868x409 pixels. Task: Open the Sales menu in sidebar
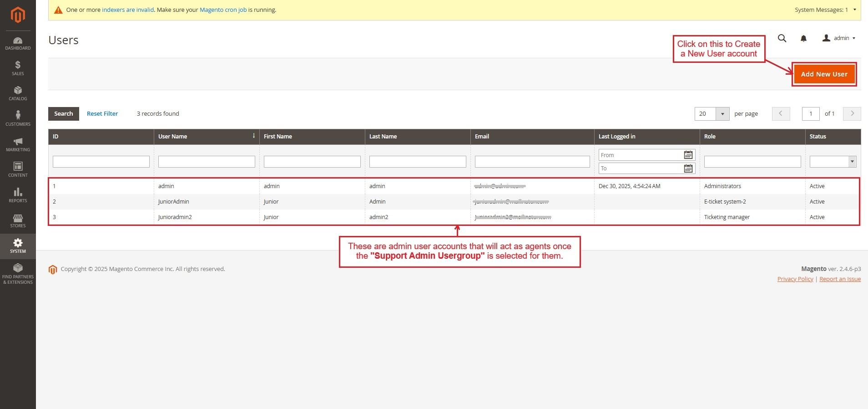point(18,68)
